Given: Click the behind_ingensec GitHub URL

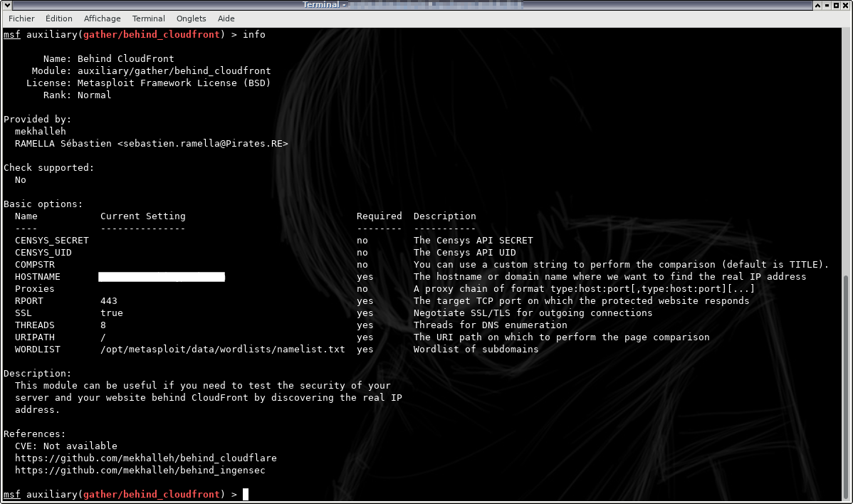Looking at the screenshot, I should 140,470.
